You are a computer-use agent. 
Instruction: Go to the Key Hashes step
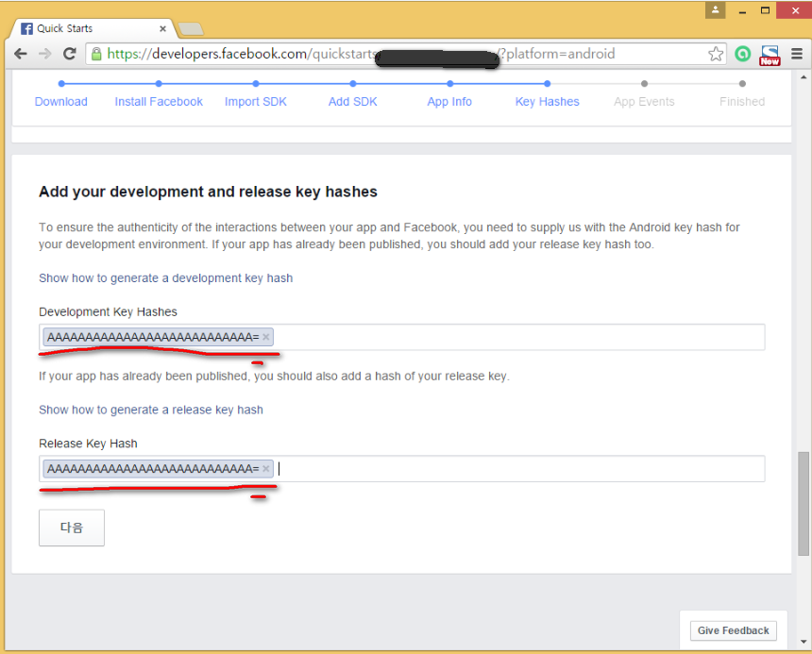point(547,101)
